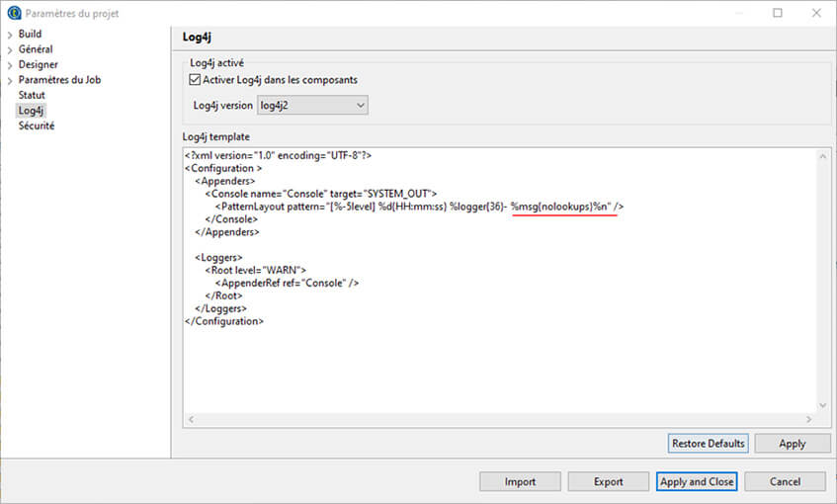Expand the Général tree node
Screen dimensions: 837x504
(10, 50)
